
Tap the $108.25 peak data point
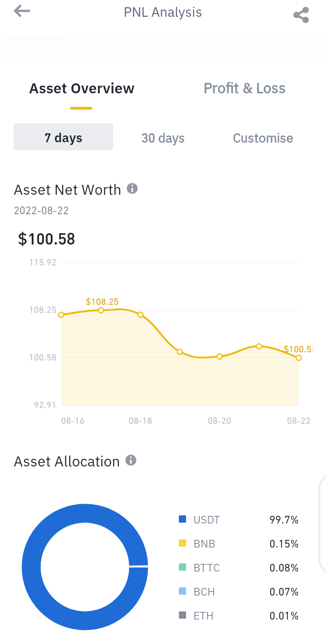pos(101,310)
